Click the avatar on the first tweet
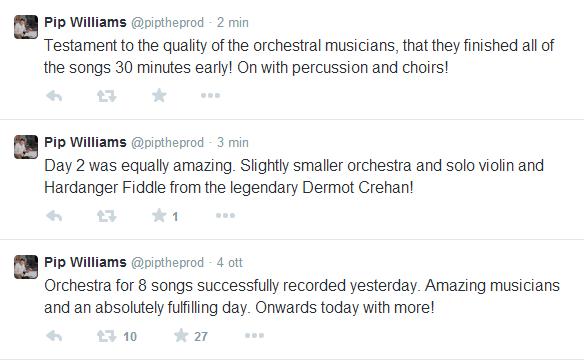 coord(26,27)
